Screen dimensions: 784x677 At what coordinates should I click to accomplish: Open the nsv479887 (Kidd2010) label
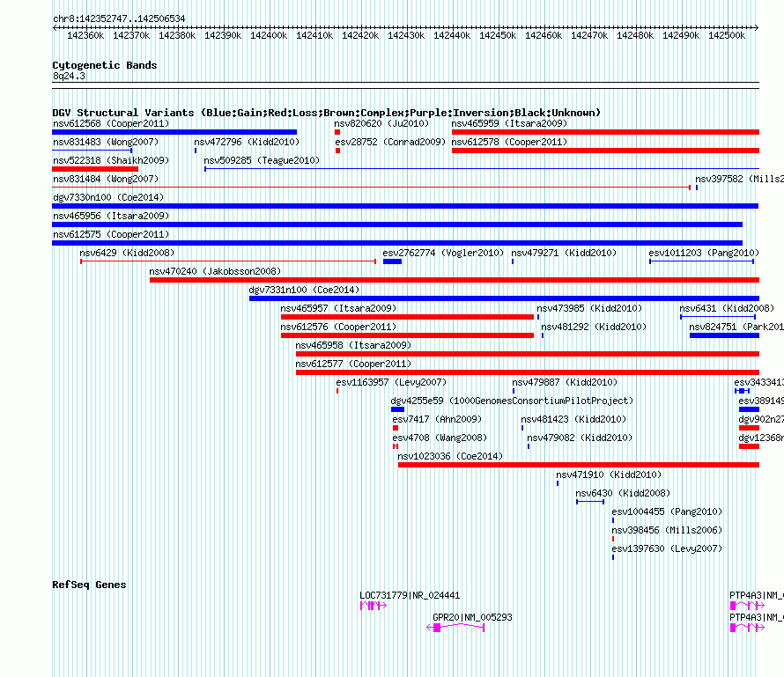point(565,382)
